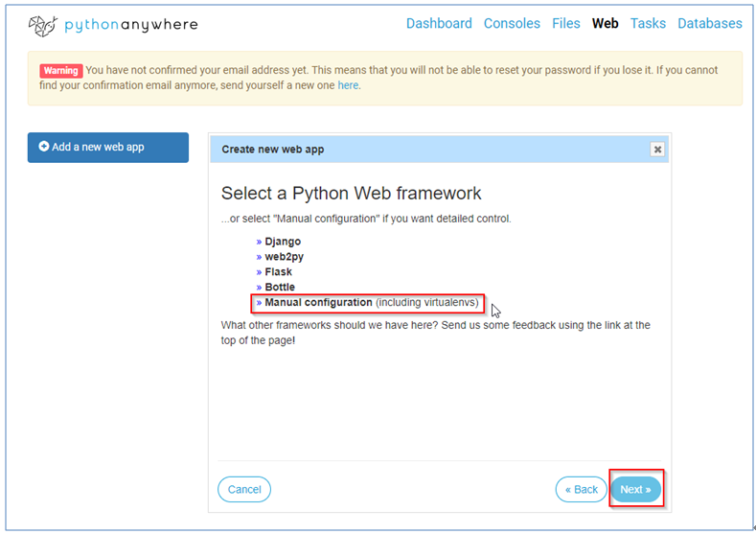Close the Create new web app dialog

(657, 150)
